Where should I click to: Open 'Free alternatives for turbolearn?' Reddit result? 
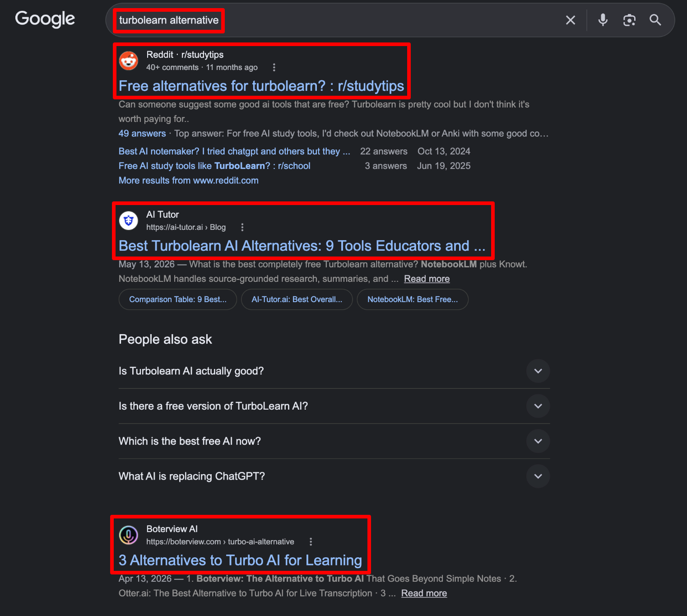tap(261, 86)
